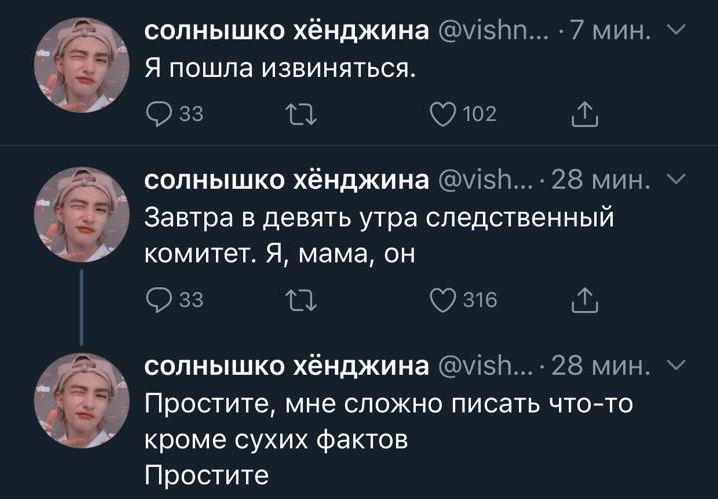This screenshot has width=718, height=499.
Task: Open the tweet text "Я пошла извиняться."
Action: tap(279, 69)
